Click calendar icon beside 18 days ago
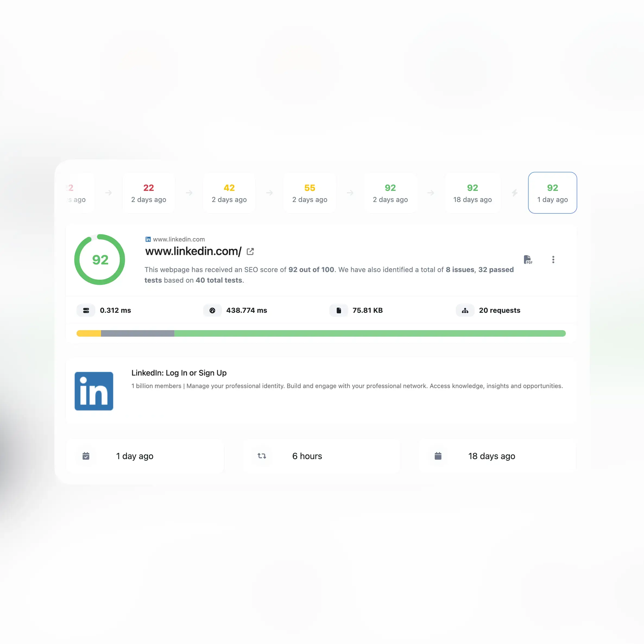Image resolution: width=644 pixels, height=644 pixels. pos(438,456)
